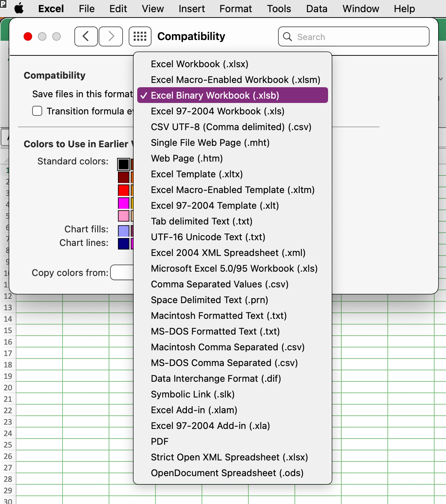Choose UTF-16 Unicode Text (.txt)
This screenshot has width=446, height=504.
click(233, 237)
